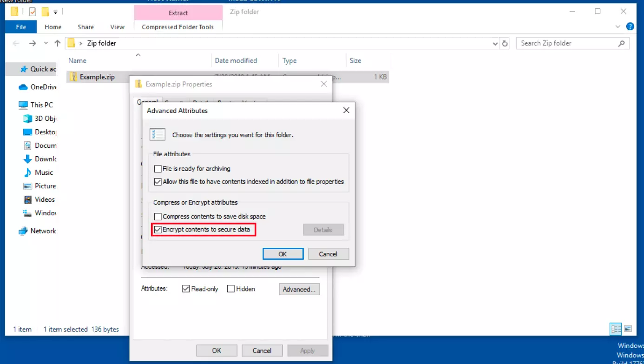Image resolution: width=644 pixels, height=364 pixels.
Task: Open Videos in navigation pane
Action: [x=39, y=199]
